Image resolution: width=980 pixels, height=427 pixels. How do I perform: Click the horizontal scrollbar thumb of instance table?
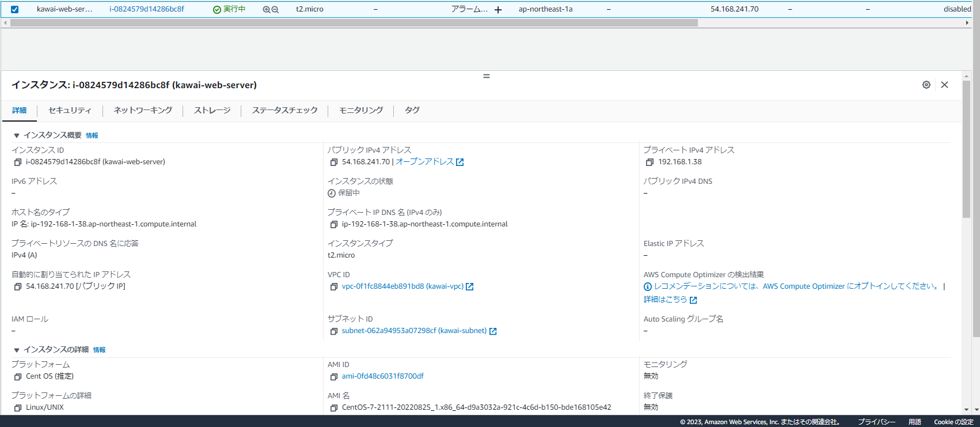click(354, 23)
